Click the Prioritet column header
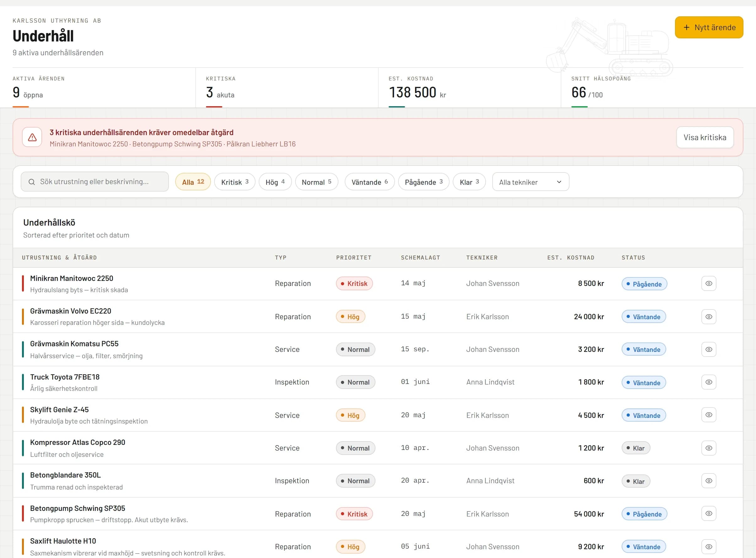756x558 pixels. pos(354,258)
